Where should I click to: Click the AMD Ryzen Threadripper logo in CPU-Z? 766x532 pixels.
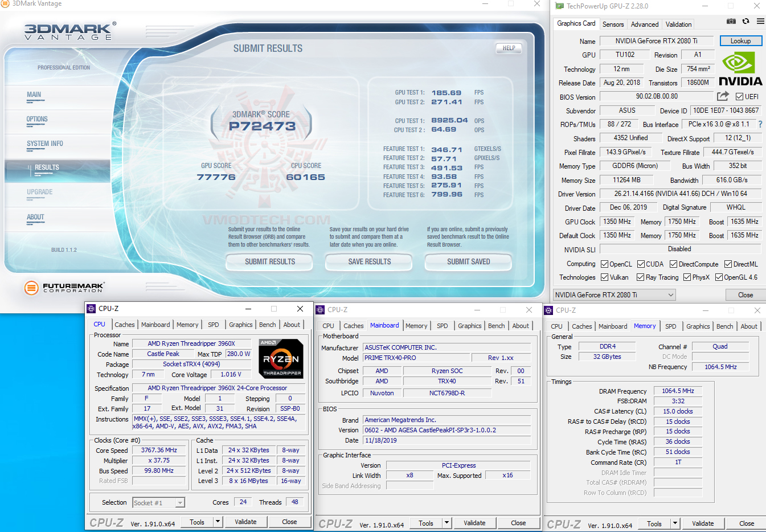point(280,358)
